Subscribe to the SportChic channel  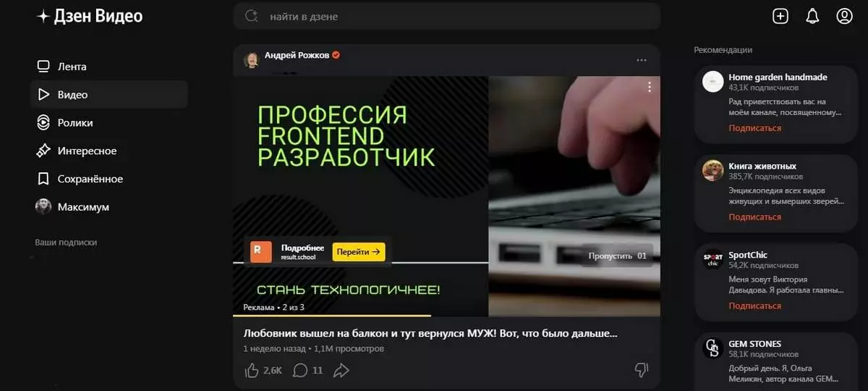point(754,306)
